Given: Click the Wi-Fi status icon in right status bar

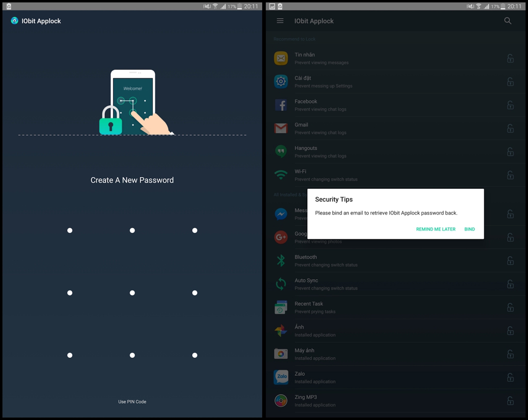Looking at the screenshot, I should (x=478, y=6).
